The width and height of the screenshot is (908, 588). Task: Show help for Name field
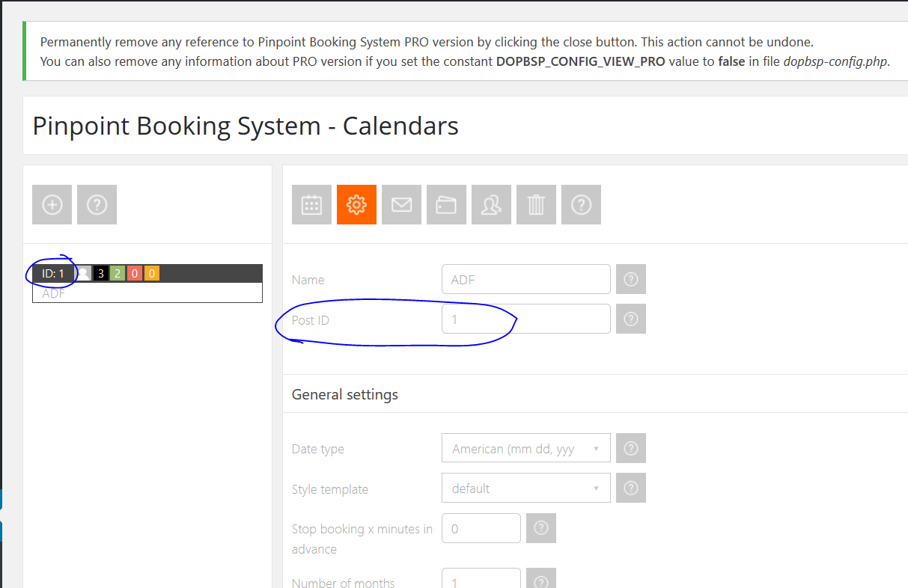point(631,279)
